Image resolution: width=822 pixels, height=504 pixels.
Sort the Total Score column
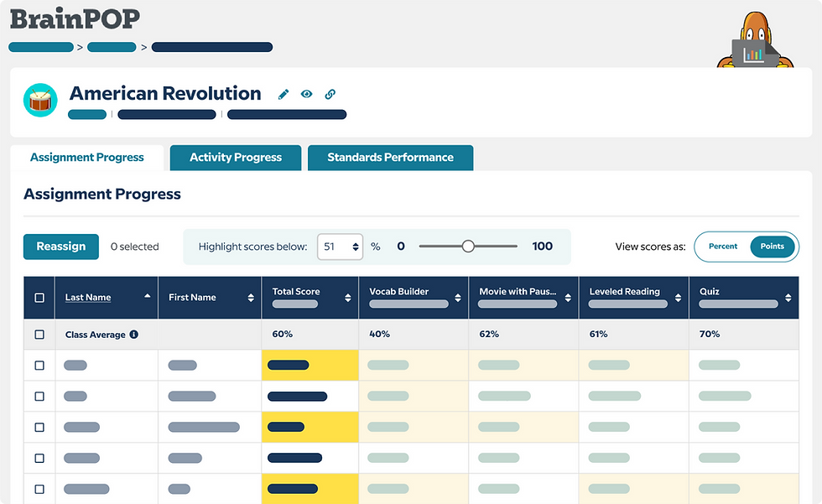click(x=347, y=298)
